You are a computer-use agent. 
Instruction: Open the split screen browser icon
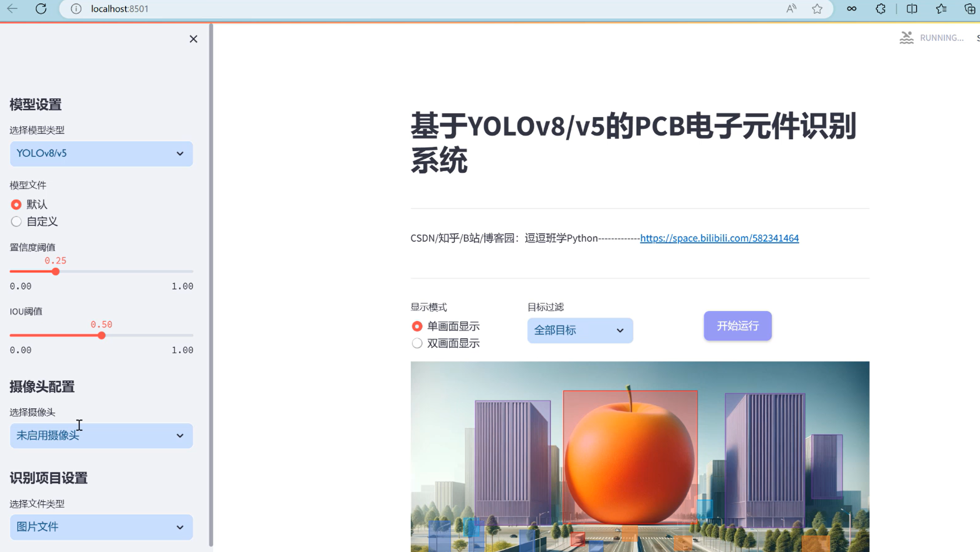coord(911,8)
